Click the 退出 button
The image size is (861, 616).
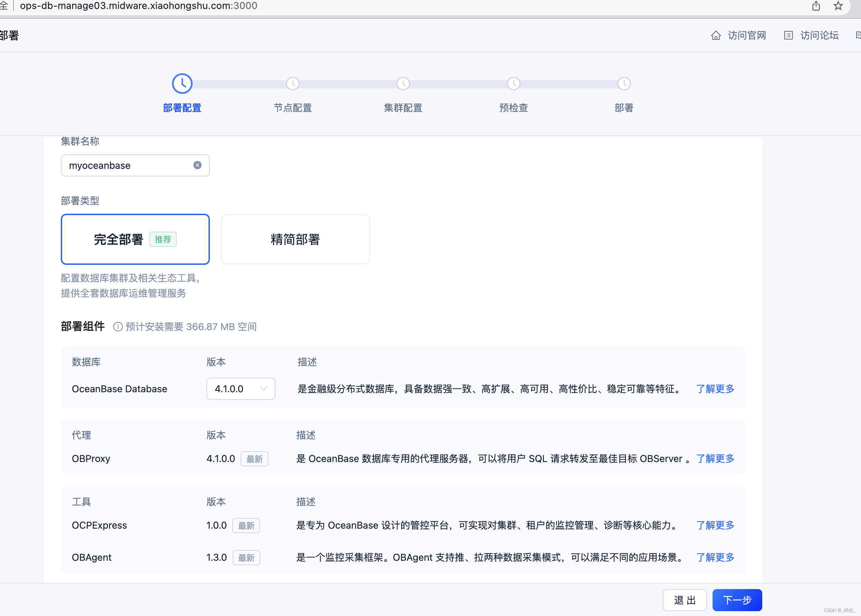(x=685, y=600)
